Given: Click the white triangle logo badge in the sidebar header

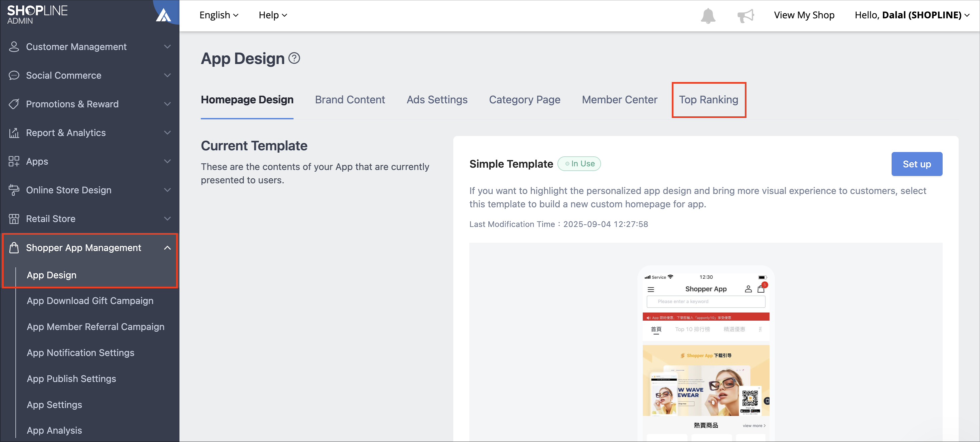Looking at the screenshot, I should 163,15.
